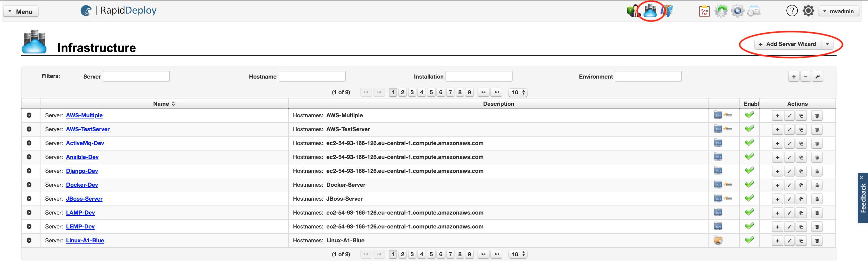The image size is (868, 275).
Task: Click the gear with blue play button
Action: [x=737, y=11]
